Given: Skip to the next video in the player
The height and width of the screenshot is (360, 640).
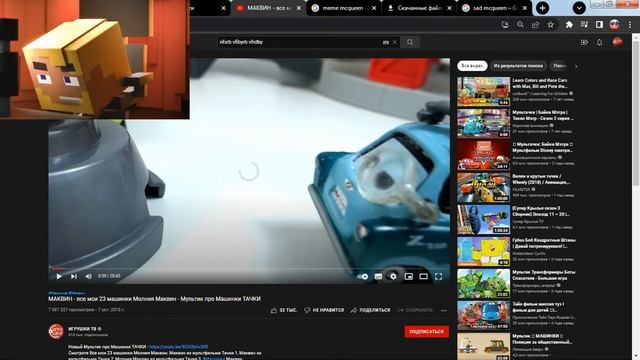Looking at the screenshot, I should (73, 276).
